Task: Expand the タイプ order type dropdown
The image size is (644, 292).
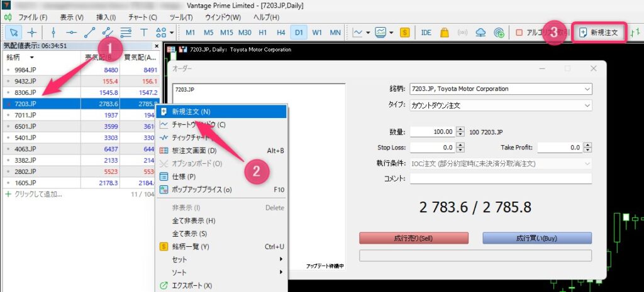Action: coord(587,105)
